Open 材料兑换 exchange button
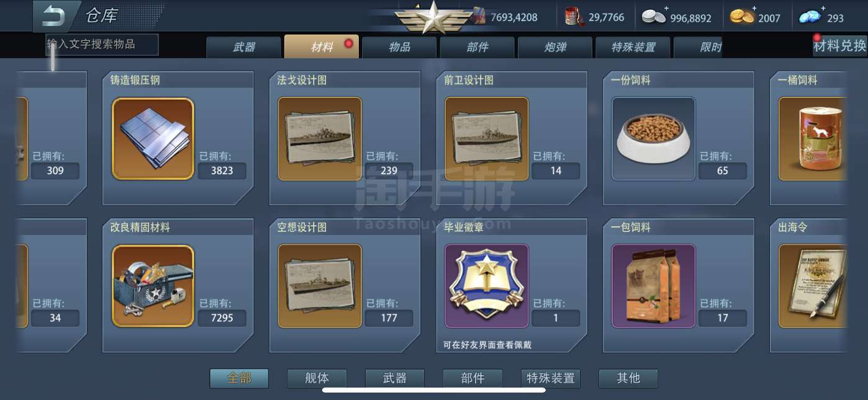Image resolution: width=868 pixels, height=400 pixels. click(x=839, y=46)
